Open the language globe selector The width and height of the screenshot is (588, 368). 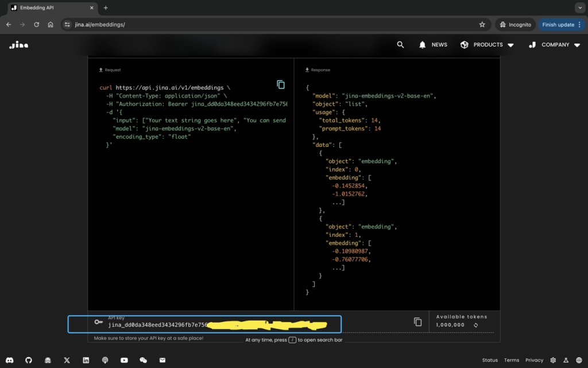pos(579,360)
